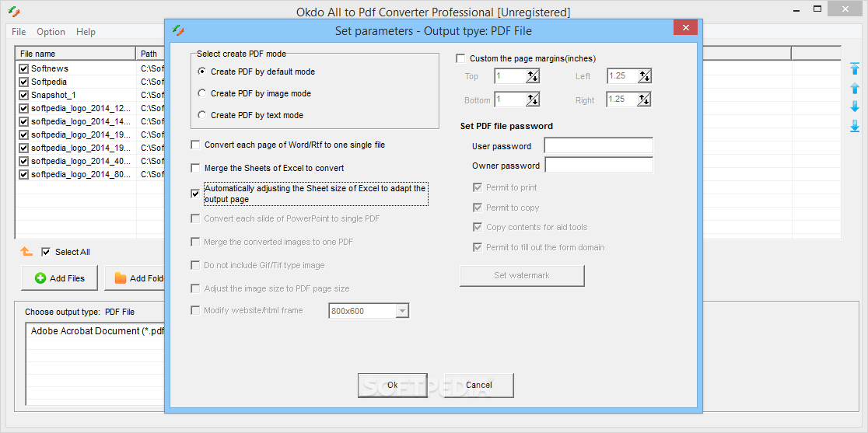Uncheck the Snapshot_1 file checkbox

point(24,95)
